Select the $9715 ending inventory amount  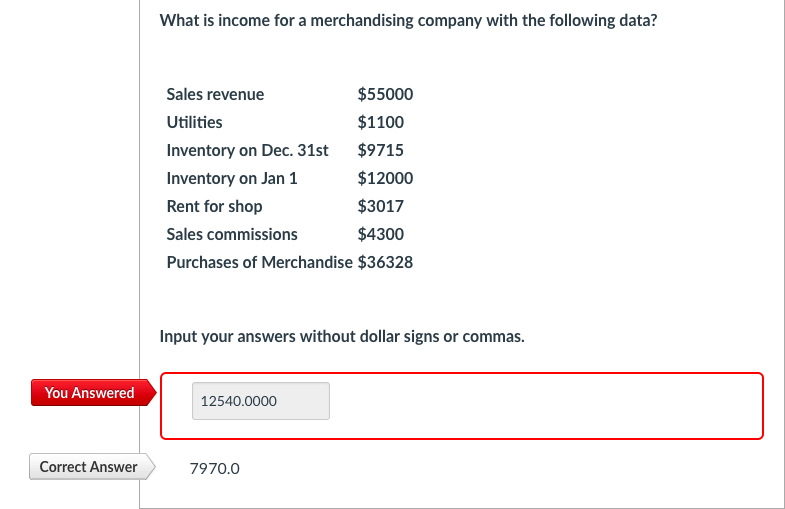pos(380,150)
